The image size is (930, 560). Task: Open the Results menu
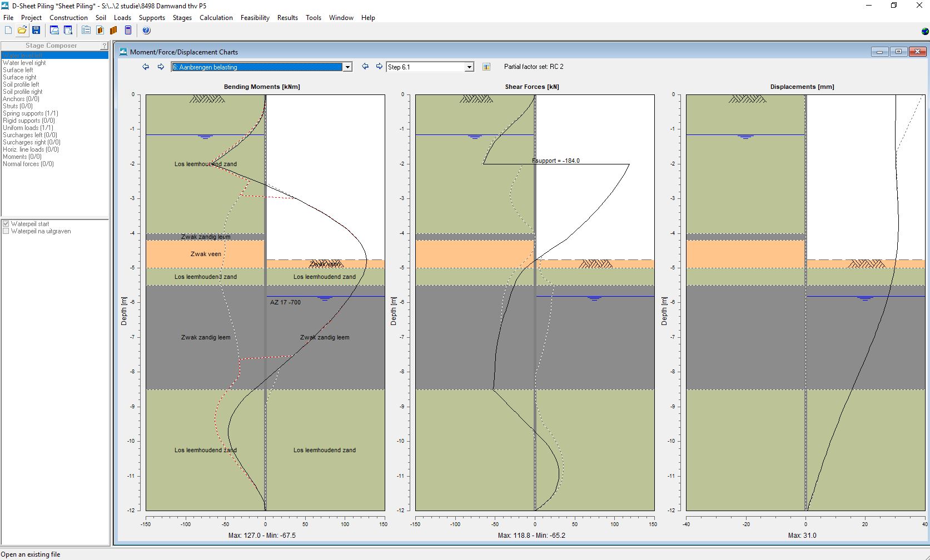pos(287,18)
